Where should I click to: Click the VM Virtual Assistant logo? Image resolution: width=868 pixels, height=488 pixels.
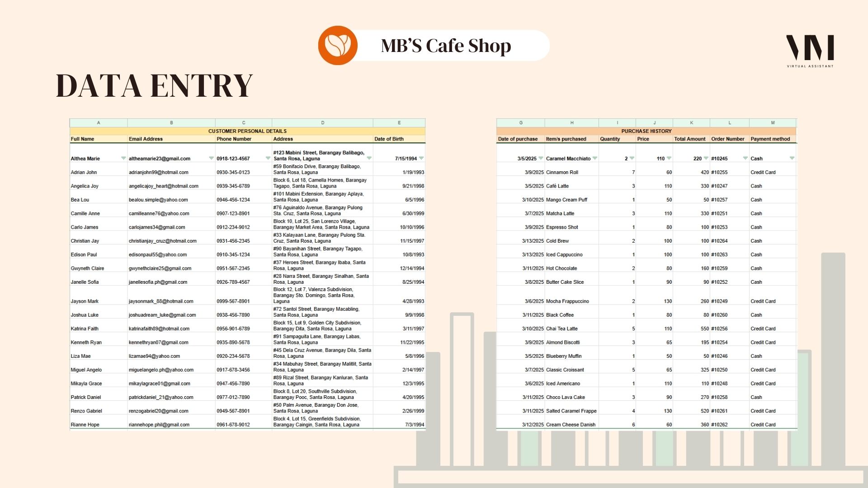[x=810, y=51]
